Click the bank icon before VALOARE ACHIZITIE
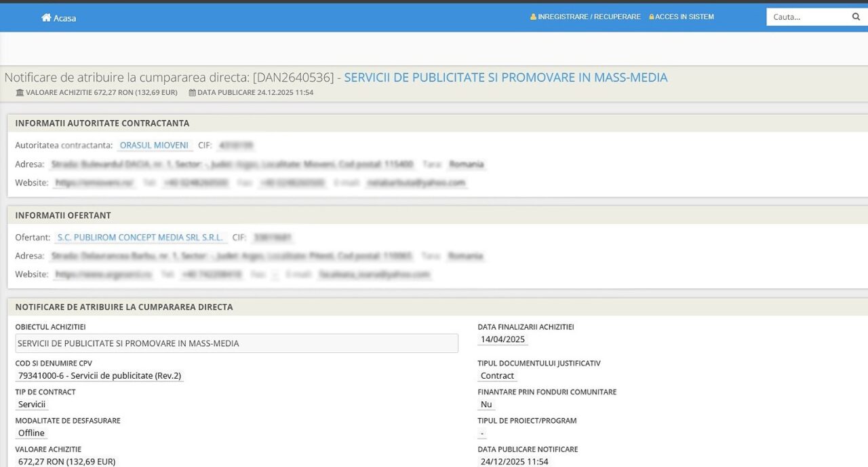 pyautogui.click(x=20, y=92)
